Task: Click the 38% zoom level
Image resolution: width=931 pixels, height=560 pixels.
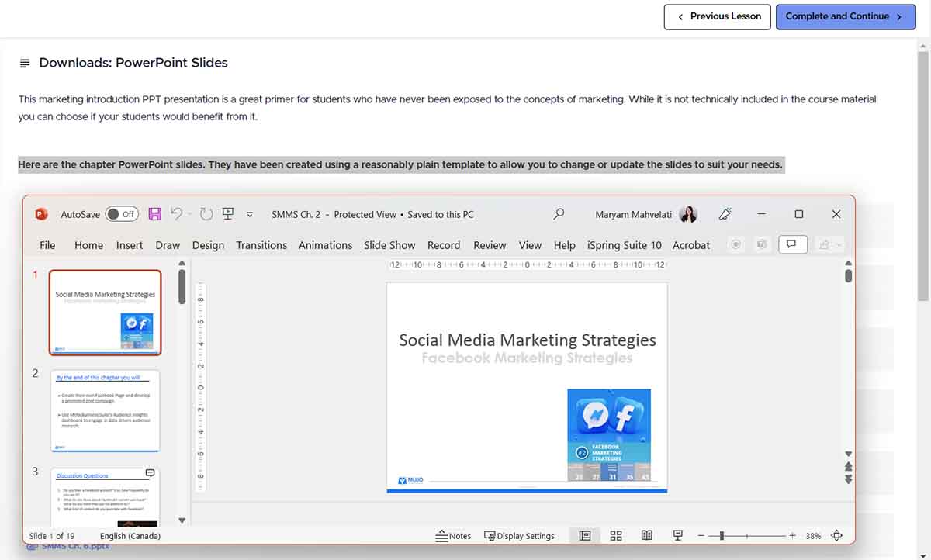Action: (813, 536)
